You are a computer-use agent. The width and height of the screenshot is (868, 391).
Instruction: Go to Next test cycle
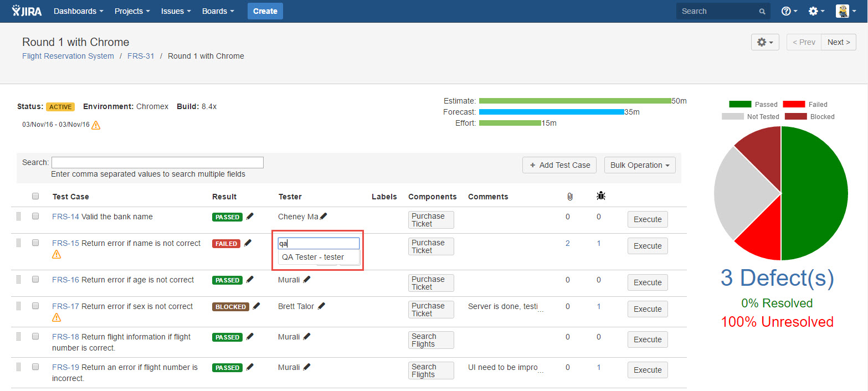[x=839, y=42]
